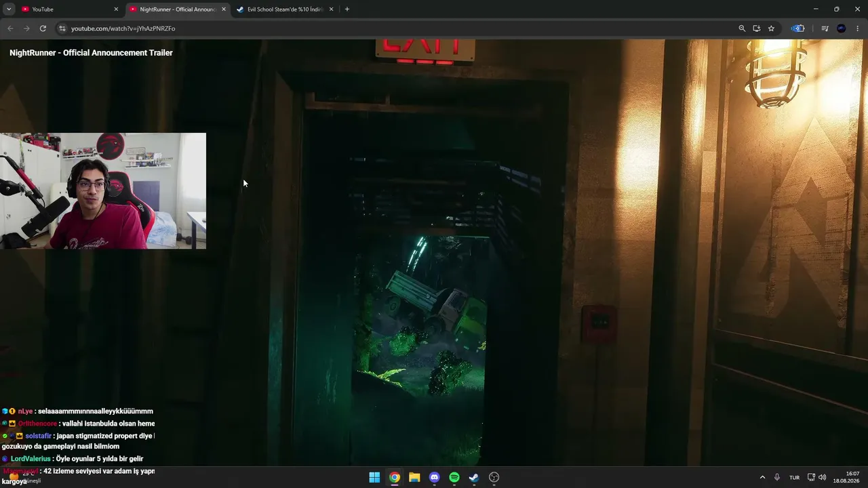Restore down the Chrome window
The width and height of the screenshot is (868, 488).
point(837,9)
